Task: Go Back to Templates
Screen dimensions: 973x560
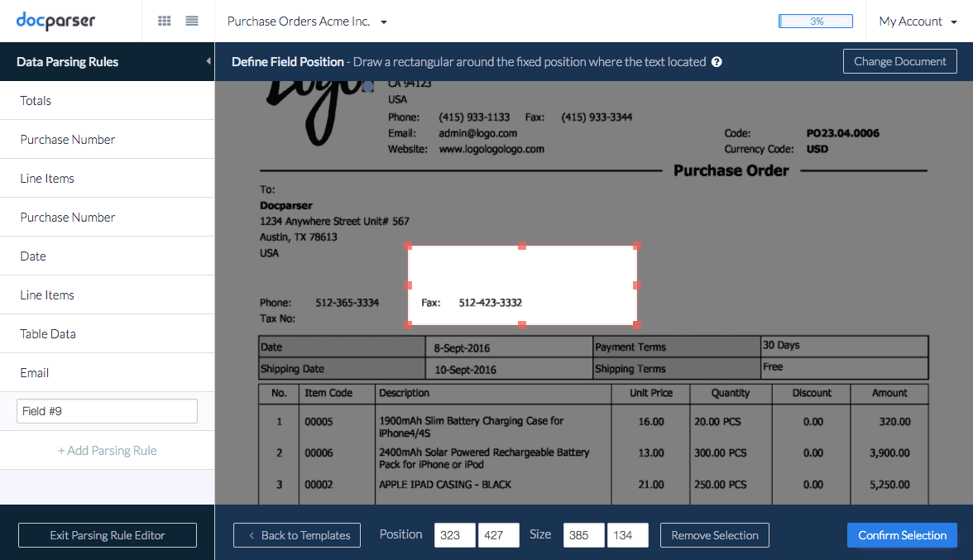Action: pos(297,535)
